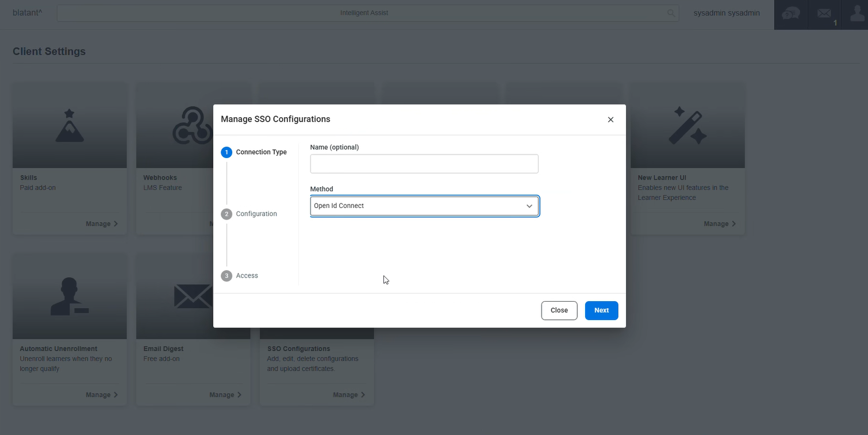This screenshot has height=435, width=868.
Task: Go to step 3 Access
Action: tap(240, 276)
